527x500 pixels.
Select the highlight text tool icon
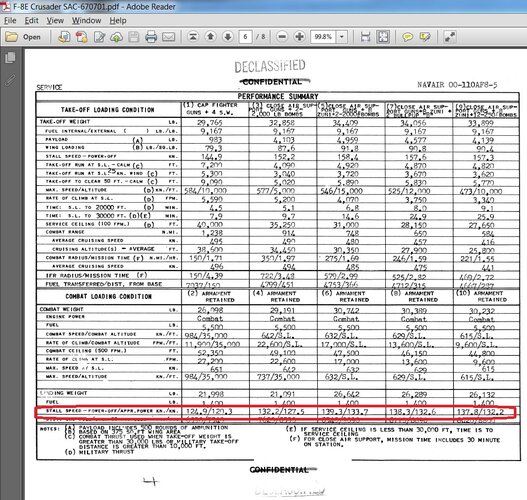click(x=425, y=37)
